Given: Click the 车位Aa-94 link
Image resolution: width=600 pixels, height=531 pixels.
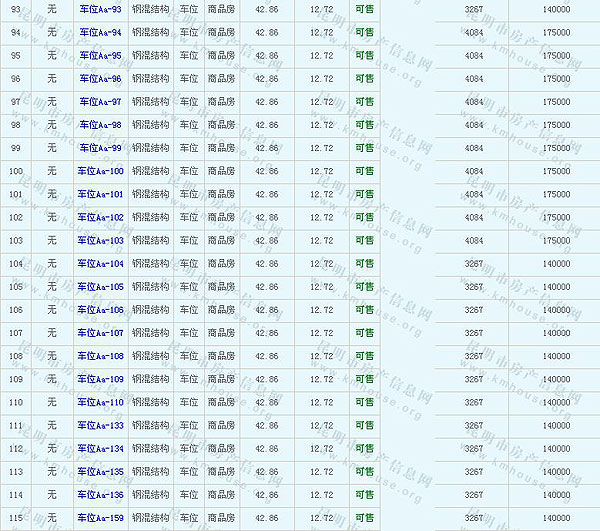Looking at the screenshot, I should pyautogui.click(x=100, y=32).
